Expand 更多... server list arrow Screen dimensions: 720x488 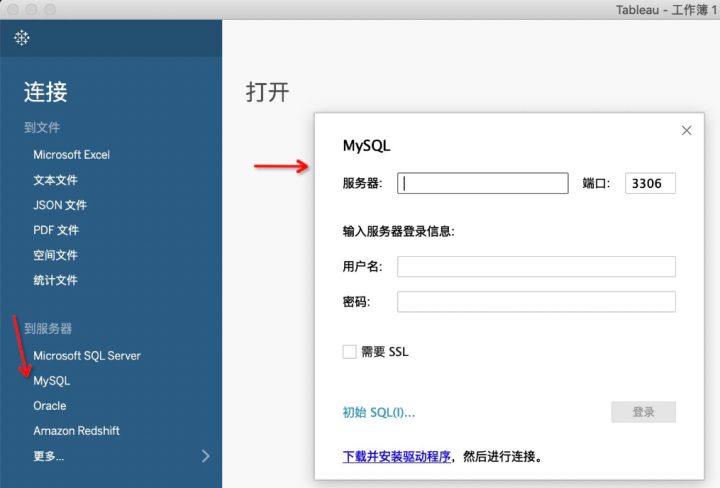tap(206, 456)
